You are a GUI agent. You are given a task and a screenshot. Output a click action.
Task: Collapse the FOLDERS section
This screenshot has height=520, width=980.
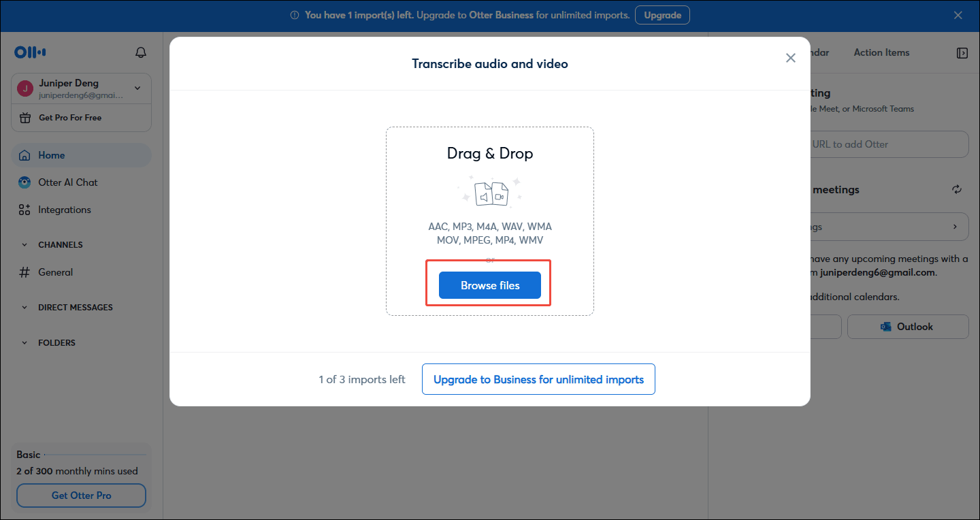24,343
